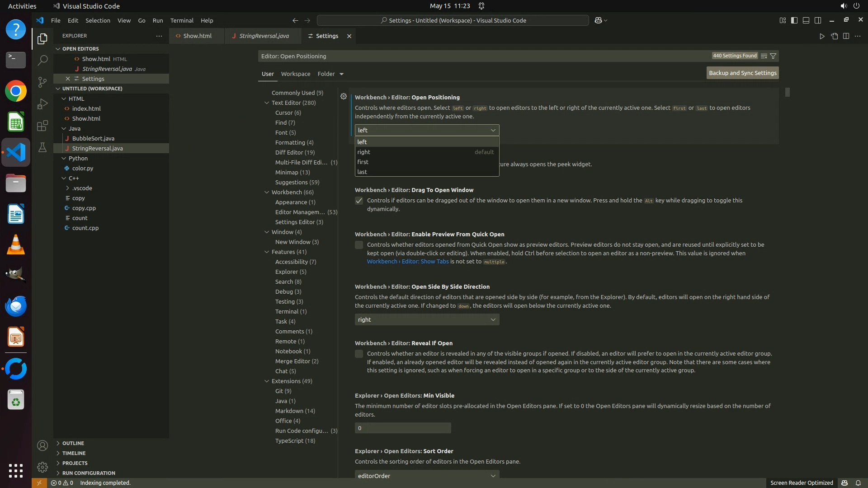Open the Search view in activity bar

pos(42,60)
